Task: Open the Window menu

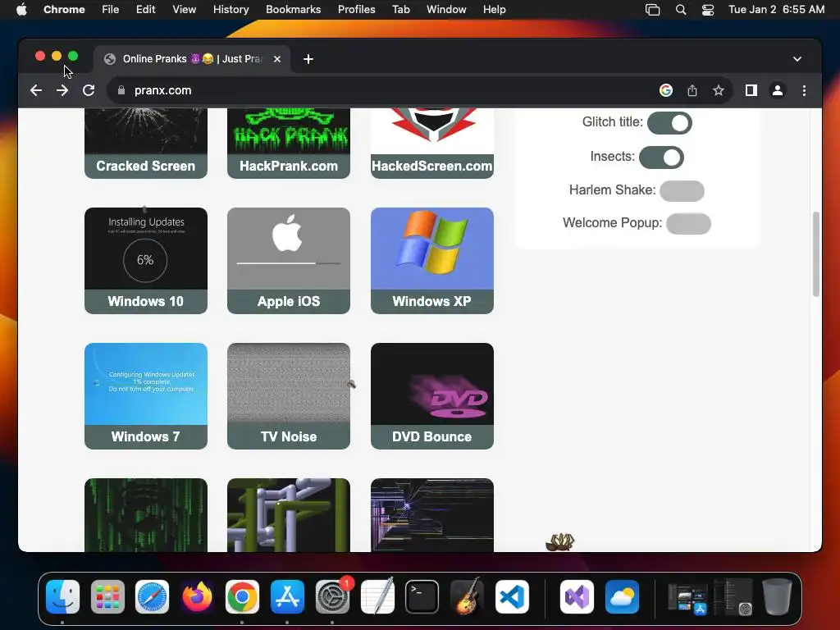Action: click(x=446, y=10)
